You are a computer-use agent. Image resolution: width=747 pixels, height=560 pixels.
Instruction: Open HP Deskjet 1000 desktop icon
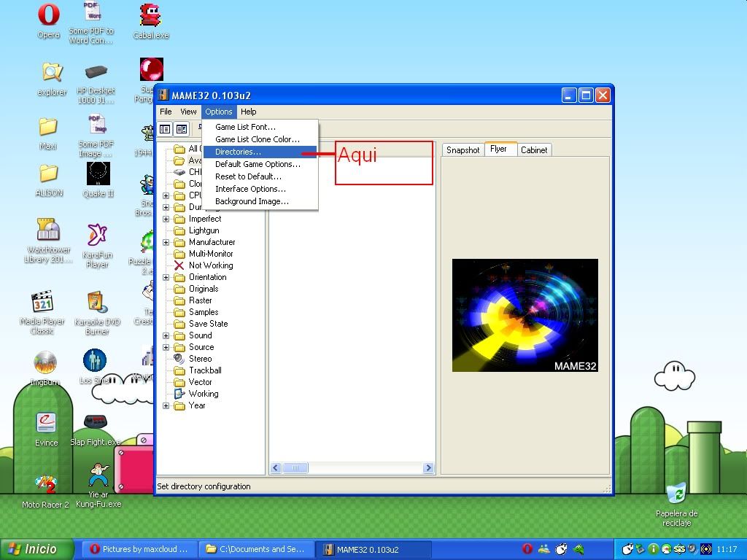point(96,84)
